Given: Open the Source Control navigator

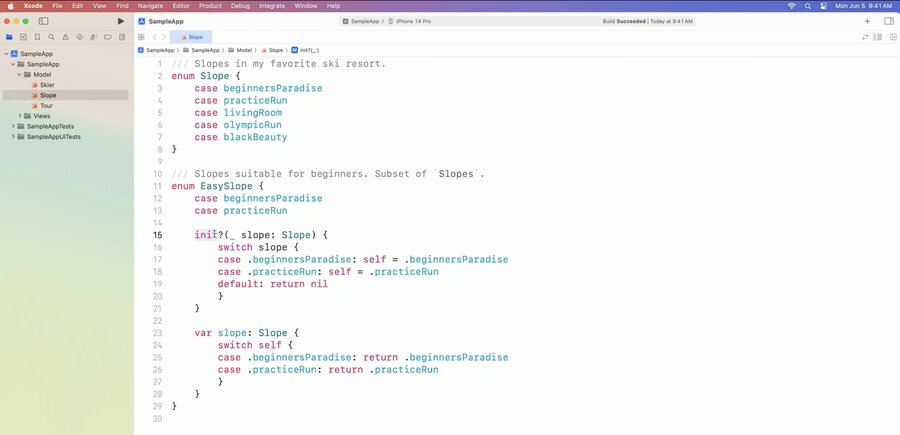Looking at the screenshot, I should (23, 37).
